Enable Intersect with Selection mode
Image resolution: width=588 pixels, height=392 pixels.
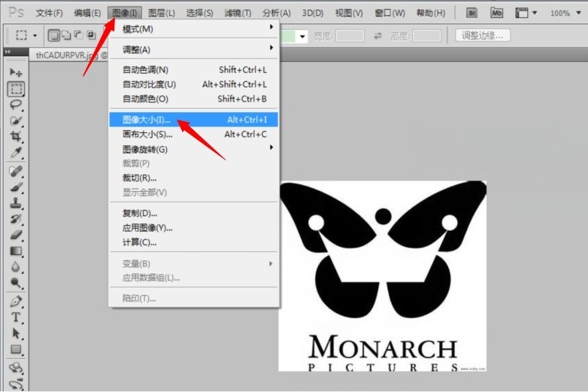91,35
